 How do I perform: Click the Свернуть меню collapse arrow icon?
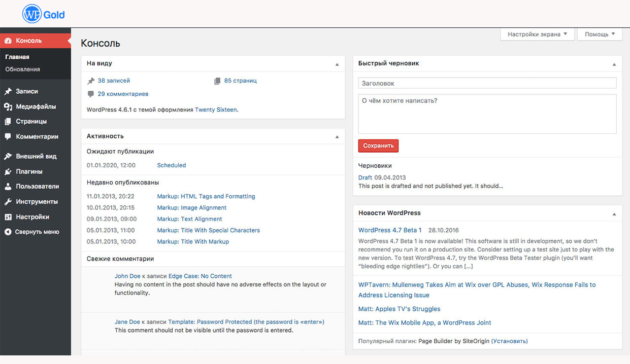pyautogui.click(x=8, y=232)
